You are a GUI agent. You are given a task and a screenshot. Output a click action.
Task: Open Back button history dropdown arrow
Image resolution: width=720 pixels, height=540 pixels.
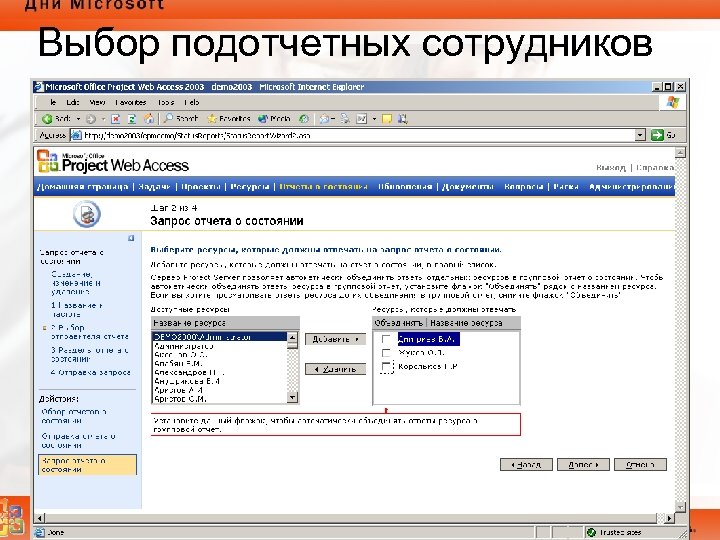tap(78, 119)
